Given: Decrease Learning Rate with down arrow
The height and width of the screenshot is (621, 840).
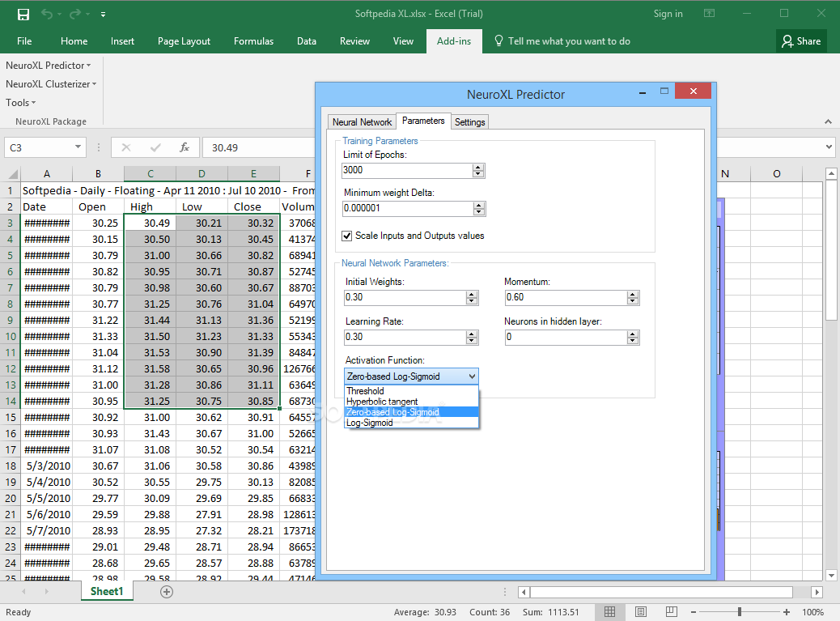Looking at the screenshot, I should (472, 340).
